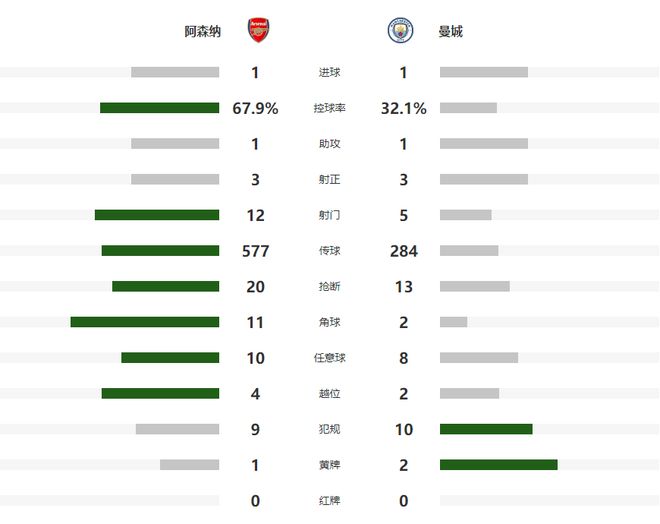Click Arsenal's green tackles bar beside 20
Viewport: 660px width, 524px height.
click(x=165, y=286)
